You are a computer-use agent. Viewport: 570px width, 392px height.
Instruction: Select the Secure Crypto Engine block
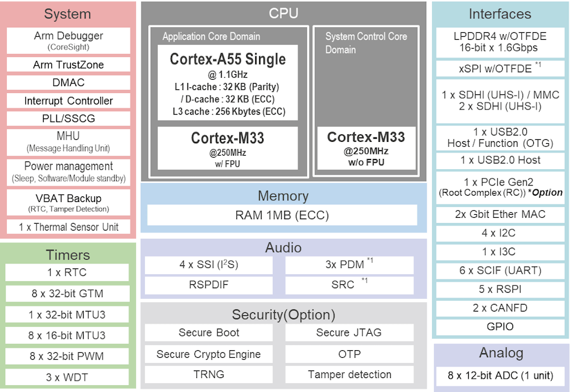(x=208, y=354)
